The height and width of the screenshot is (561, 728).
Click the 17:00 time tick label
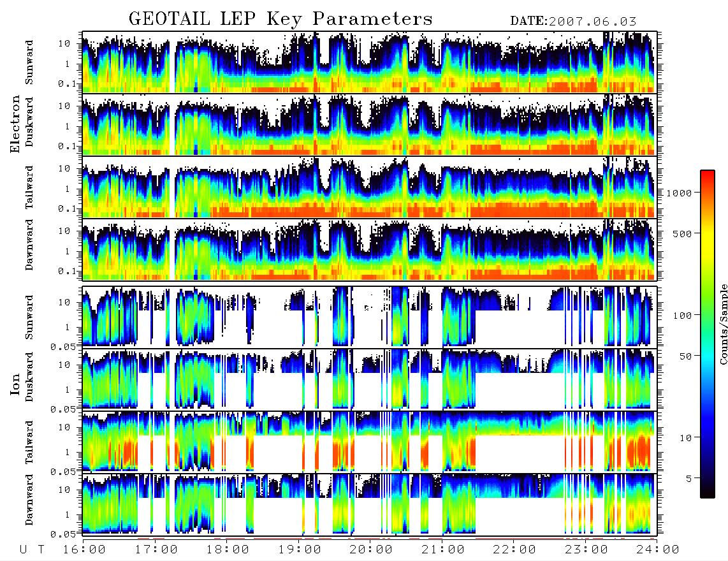coord(156,550)
